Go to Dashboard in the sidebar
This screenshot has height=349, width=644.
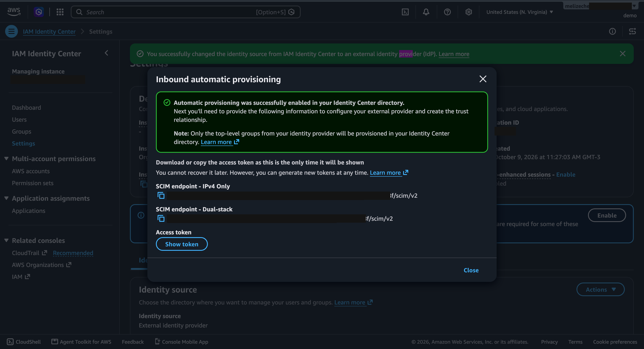[26, 108]
